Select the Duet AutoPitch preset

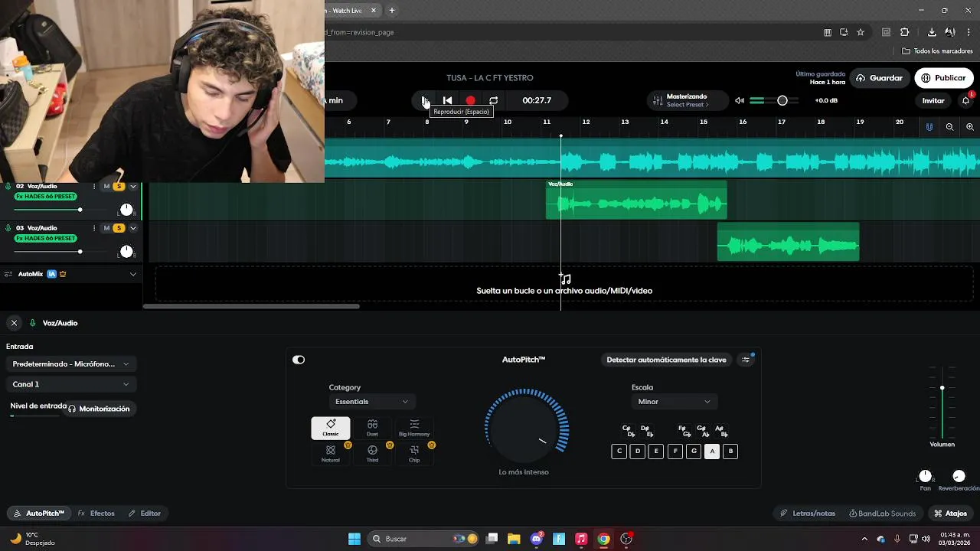pyautogui.click(x=372, y=428)
